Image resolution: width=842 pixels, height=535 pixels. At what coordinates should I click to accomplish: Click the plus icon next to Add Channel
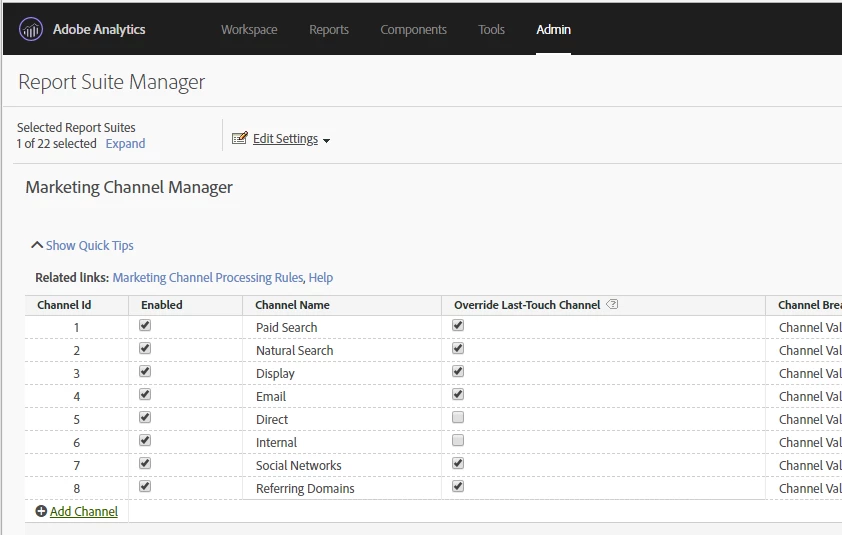[41, 511]
